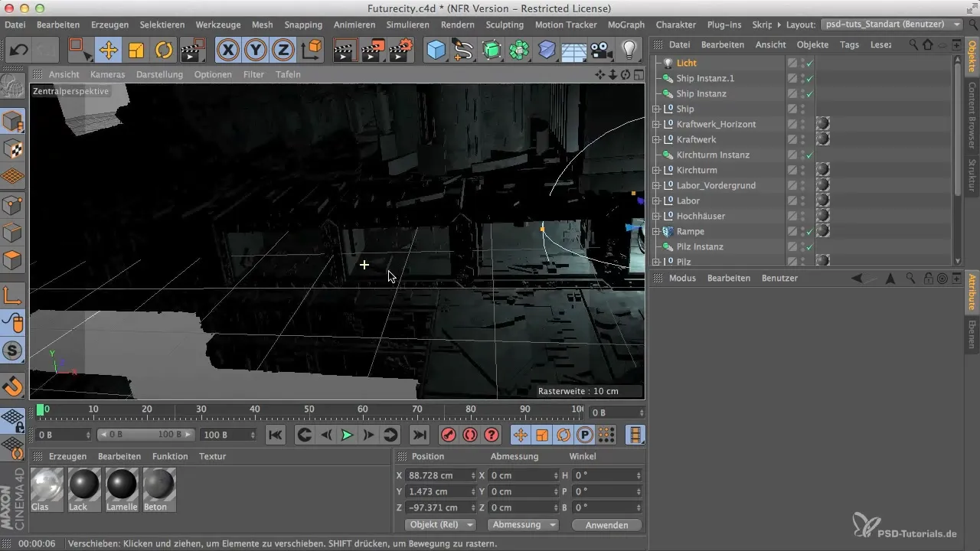Add a deformer object icon
980x551 pixels.
click(x=547, y=51)
